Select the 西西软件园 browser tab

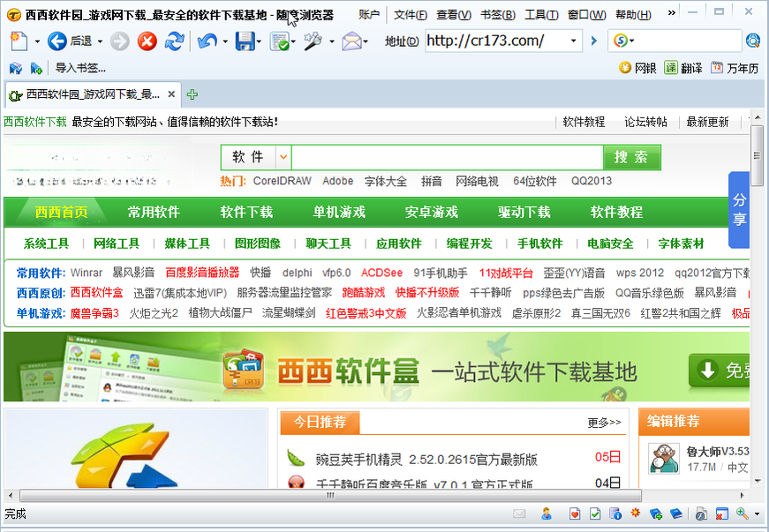point(93,94)
